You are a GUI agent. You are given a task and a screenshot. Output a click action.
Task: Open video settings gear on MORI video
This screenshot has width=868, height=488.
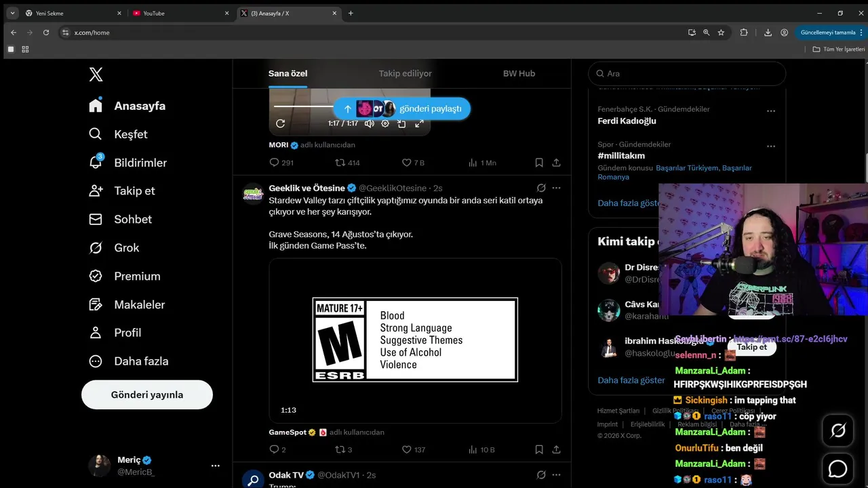[385, 123]
